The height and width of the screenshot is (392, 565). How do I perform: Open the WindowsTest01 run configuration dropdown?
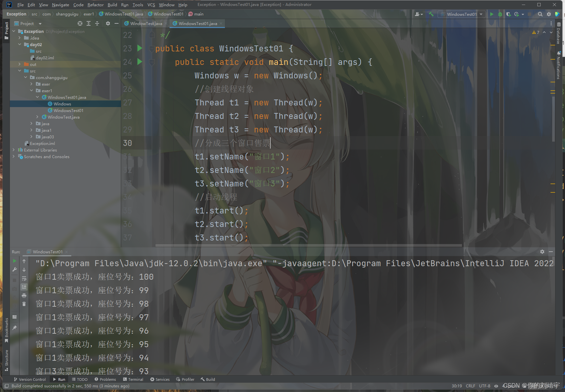click(x=461, y=14)
